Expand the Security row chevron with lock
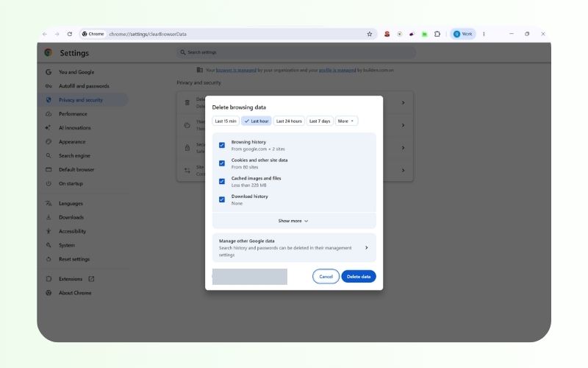588x368 pixels. pyautogui.click(x=403, y=148)
